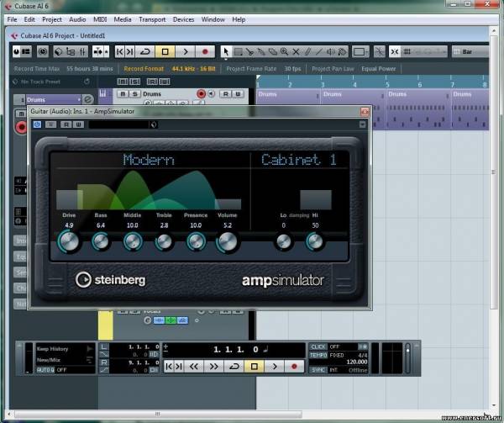The height and width of the screenshot is (423, 504).
Task: Open the Bar grid type dropdown
Action: click(x=470, y=51)
